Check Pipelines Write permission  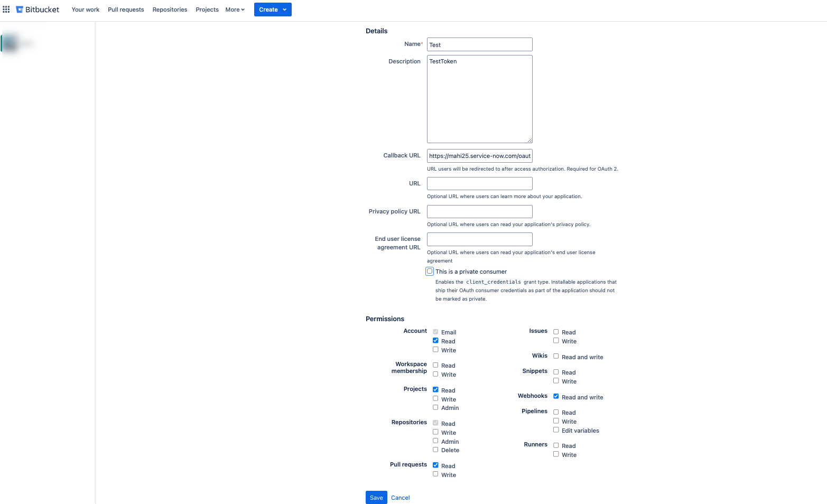pos(556,421)
